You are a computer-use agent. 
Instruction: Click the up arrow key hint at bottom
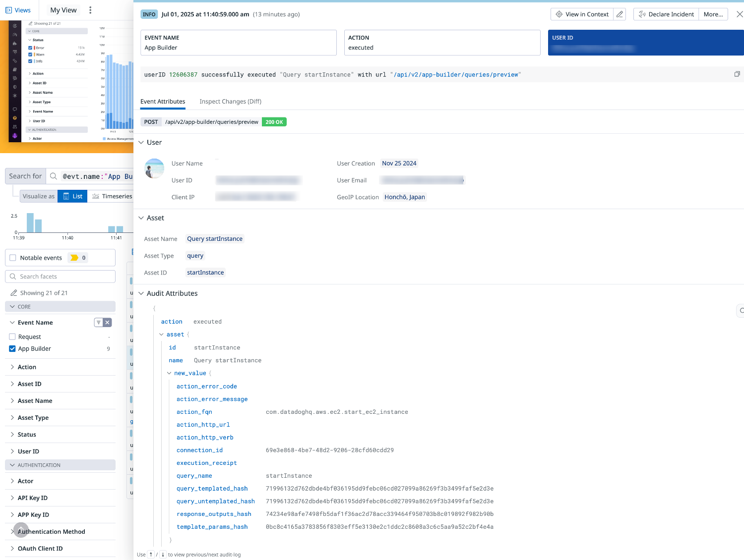click(151, 555)
